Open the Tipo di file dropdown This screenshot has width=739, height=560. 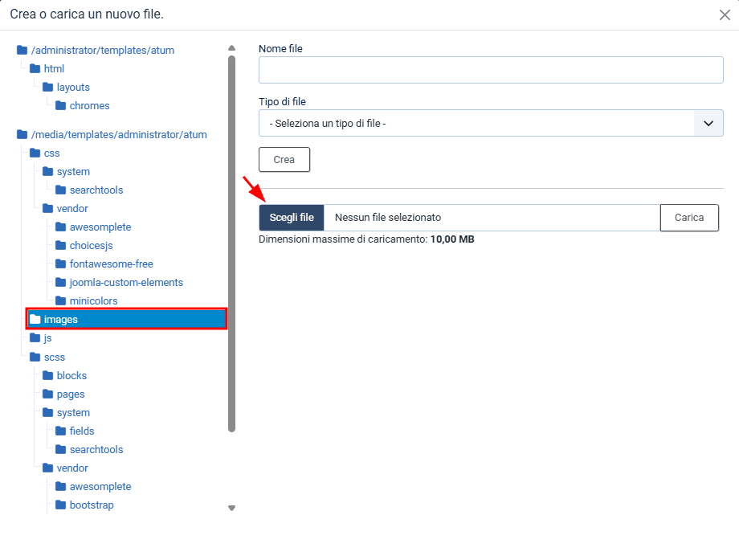tap(491, 123)
